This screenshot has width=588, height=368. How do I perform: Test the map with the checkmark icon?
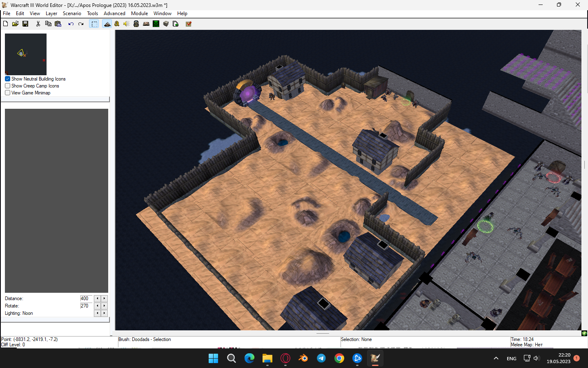(x=188, y=24)
